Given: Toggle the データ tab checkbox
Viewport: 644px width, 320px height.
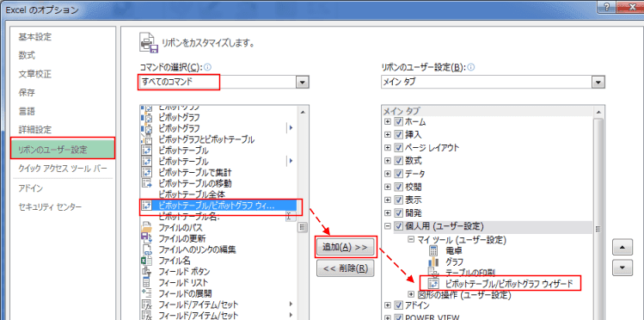Looking at the screenshot, I should point(398,174).
